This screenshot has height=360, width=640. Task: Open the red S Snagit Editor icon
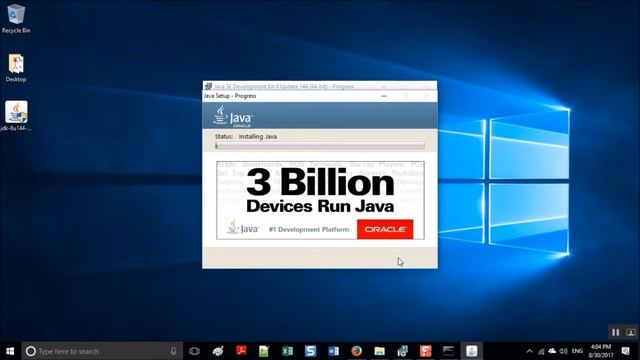(426, 351)
